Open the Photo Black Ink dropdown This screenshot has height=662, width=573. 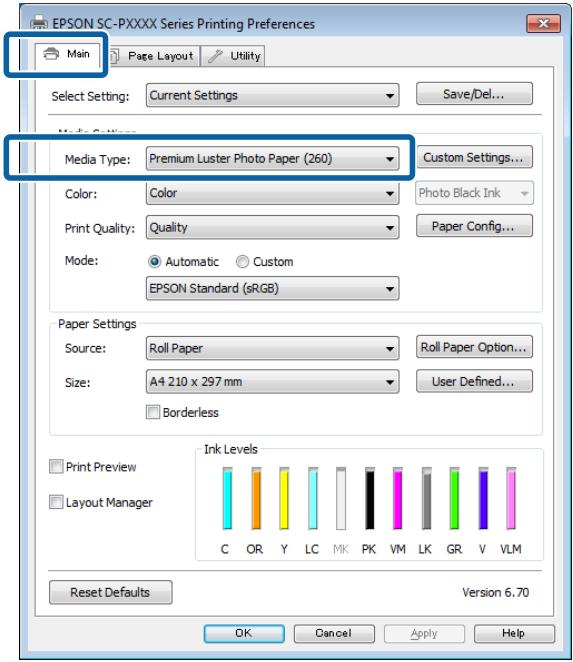pyautogui.click(x=474, y=193)
